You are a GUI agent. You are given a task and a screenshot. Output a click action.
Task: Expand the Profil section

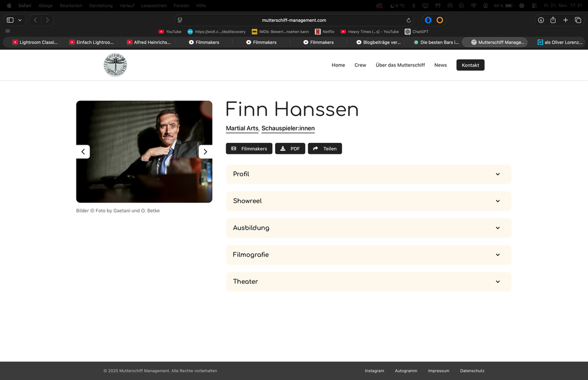[x=368, y=174]
